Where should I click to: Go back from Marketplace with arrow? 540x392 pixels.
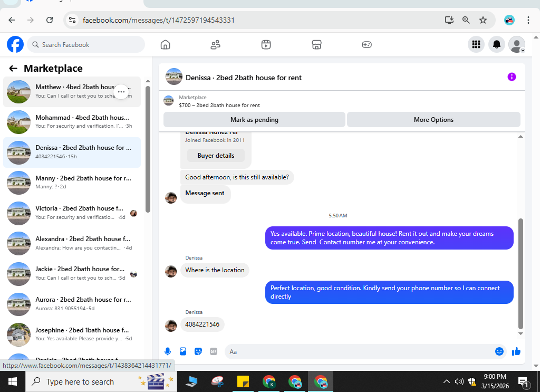[x=13, y=69]
